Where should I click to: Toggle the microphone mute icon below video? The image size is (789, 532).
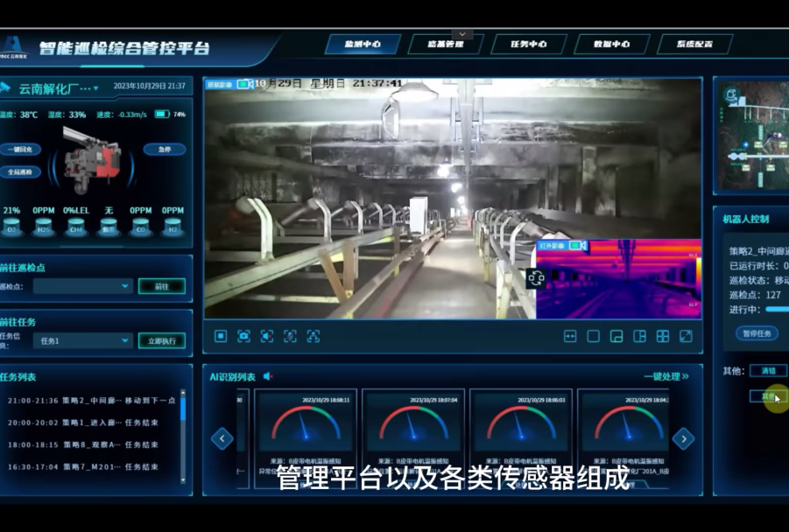click(x=290, y=336)
